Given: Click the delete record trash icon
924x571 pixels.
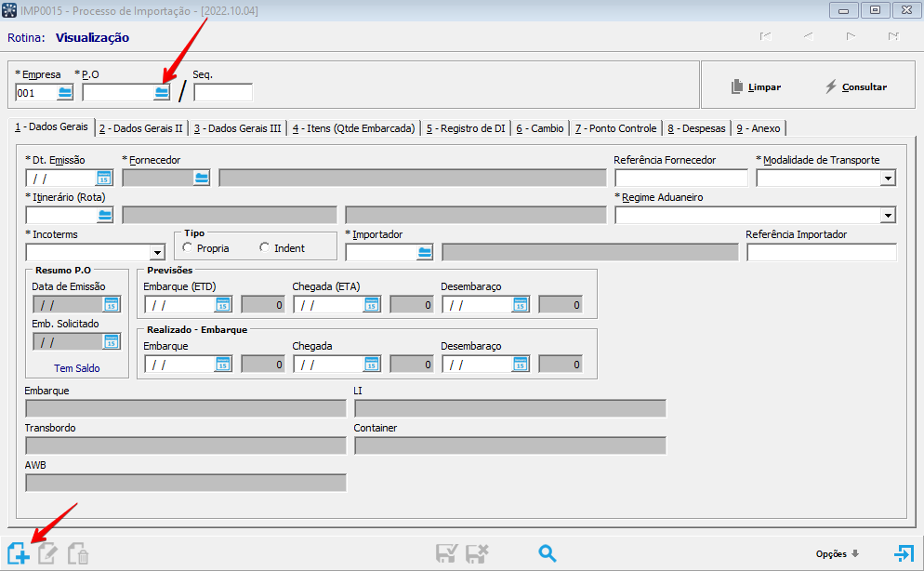Looking at the screenshot, I should pos(78,553).
